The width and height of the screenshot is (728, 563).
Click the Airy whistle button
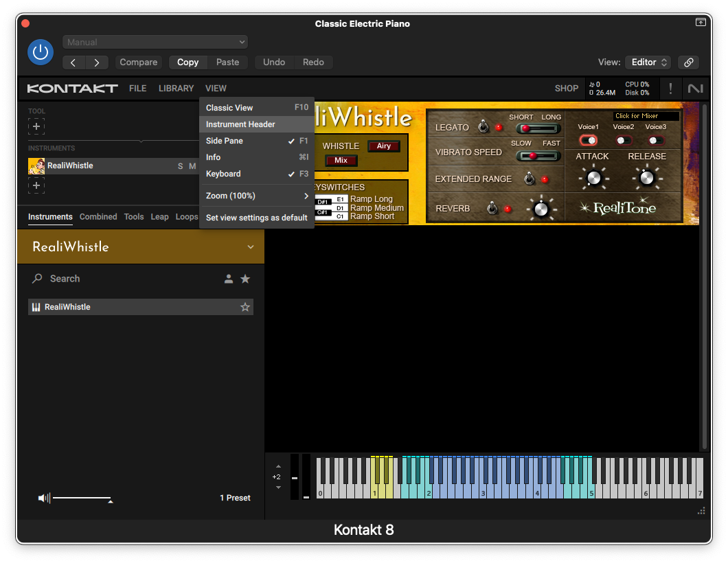[383, 146]
